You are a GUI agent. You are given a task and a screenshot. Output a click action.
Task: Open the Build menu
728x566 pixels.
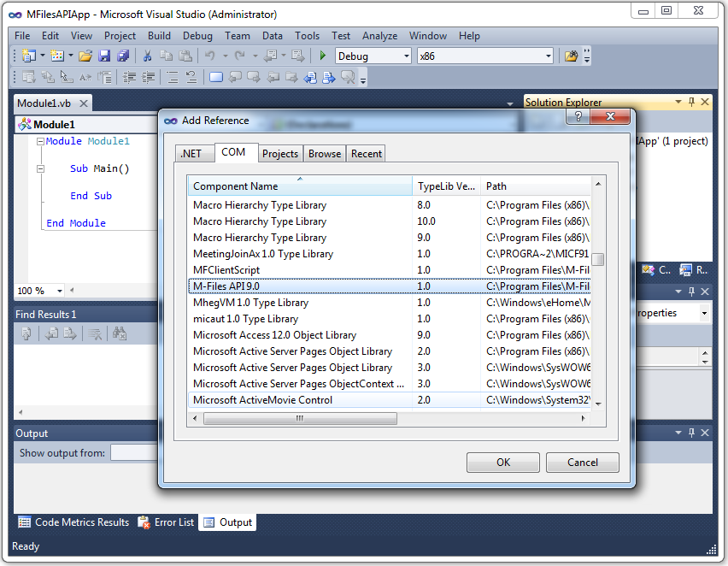pos(159,36)
